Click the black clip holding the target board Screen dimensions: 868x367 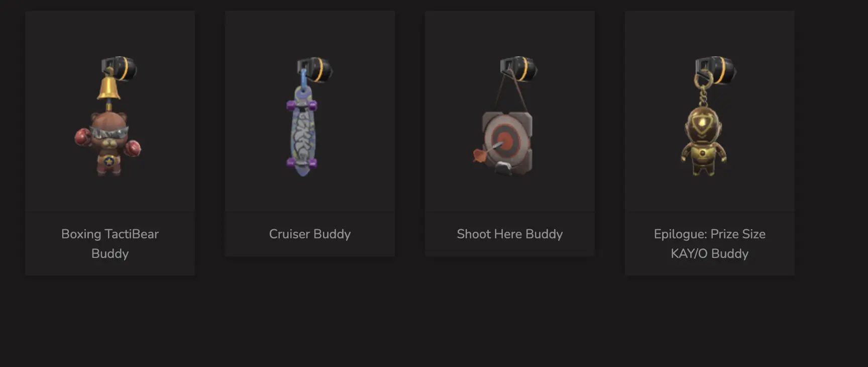[519, 69]
